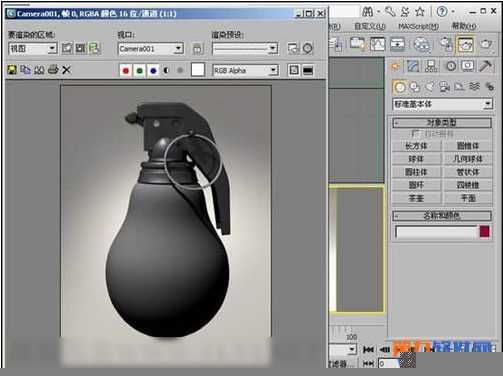
Task: Toggle the red channel button
Action: pos(126,70)
